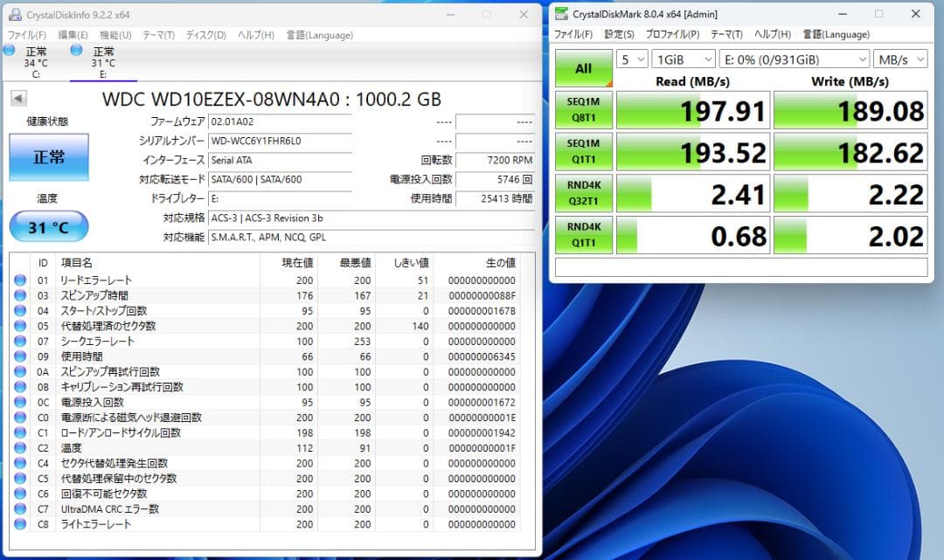Click the comment field below benchmark results

click(743, 265)
